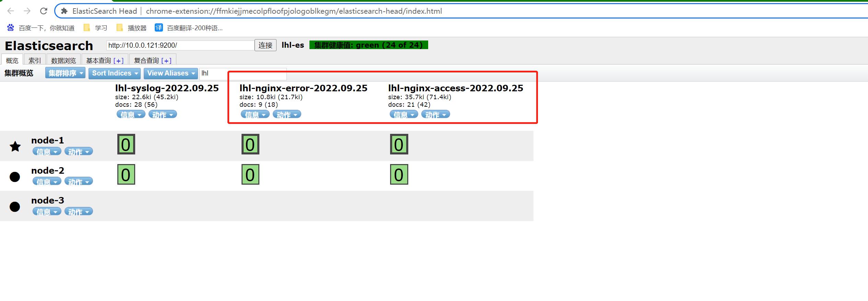
Task: Click size: 10.8ki (21.7ki) text
Action: click(271, 97)
